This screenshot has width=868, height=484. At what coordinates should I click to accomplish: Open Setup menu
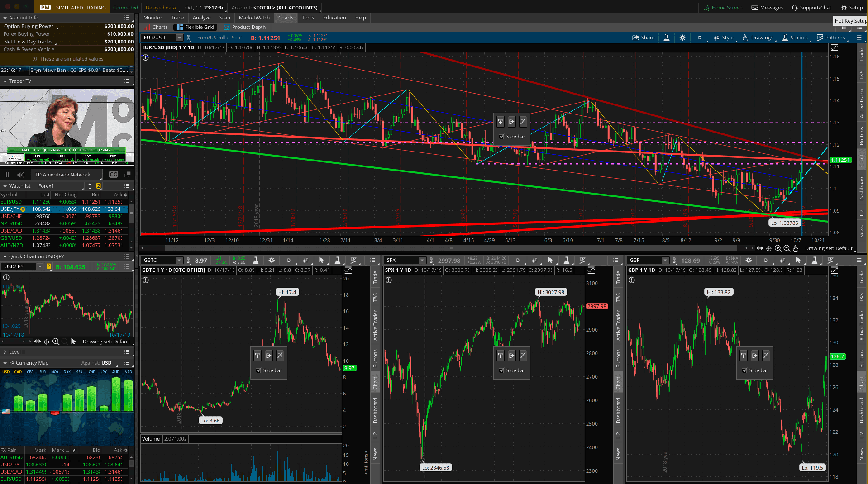[851, 8]
